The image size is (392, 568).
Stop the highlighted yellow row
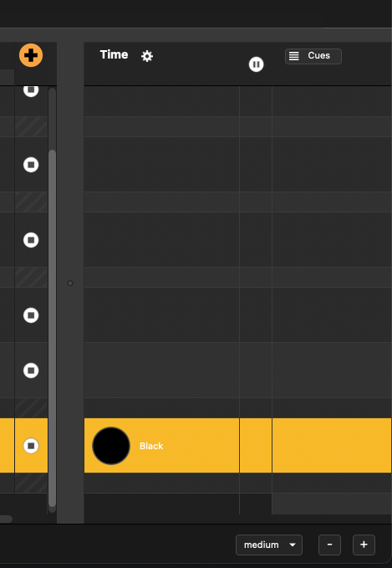[31, 446]
